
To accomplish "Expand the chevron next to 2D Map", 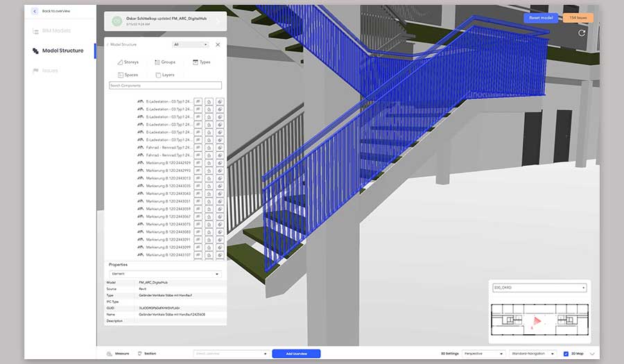I will pos(592,354).
